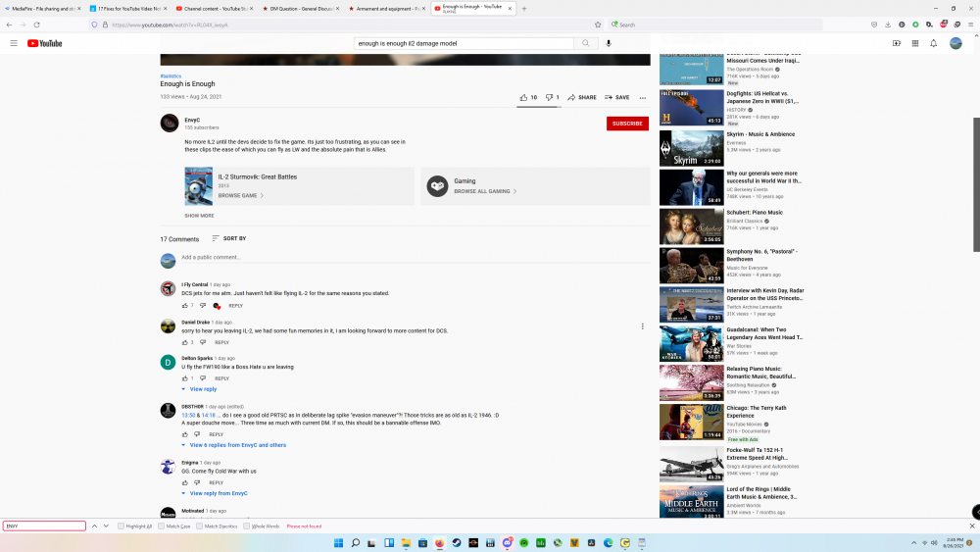
Task: Click the YouTube search magnifier button
Action: (x=586, y=43)
